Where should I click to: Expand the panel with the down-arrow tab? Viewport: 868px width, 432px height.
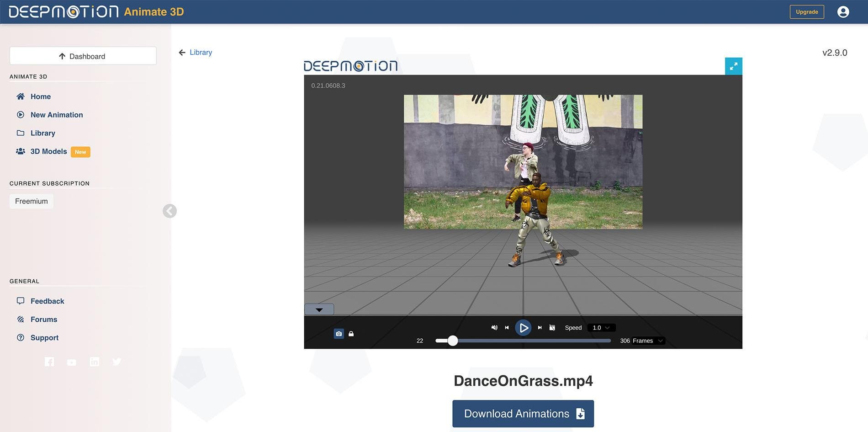pyautogui.click(x=319, y=309)
